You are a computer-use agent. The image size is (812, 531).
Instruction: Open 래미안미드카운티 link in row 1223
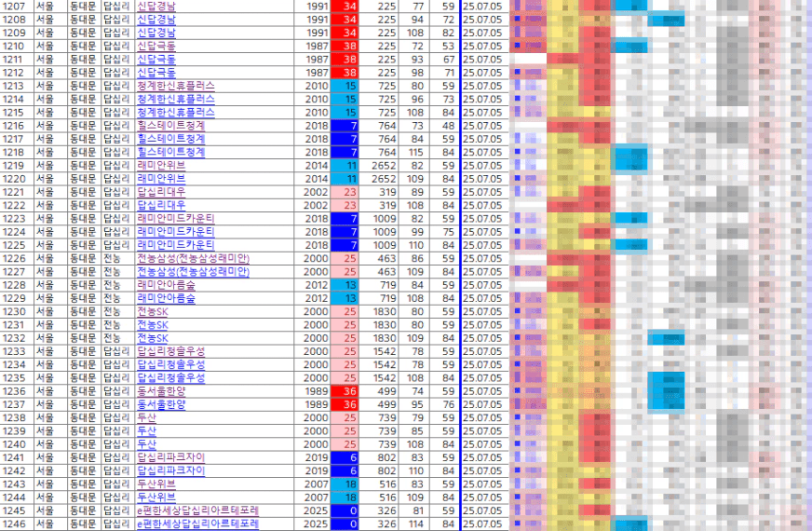click(x=176, y=219)
